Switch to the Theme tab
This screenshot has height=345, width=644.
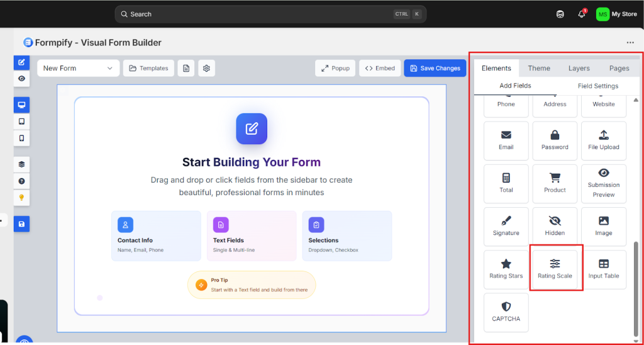tap(539, 68)
